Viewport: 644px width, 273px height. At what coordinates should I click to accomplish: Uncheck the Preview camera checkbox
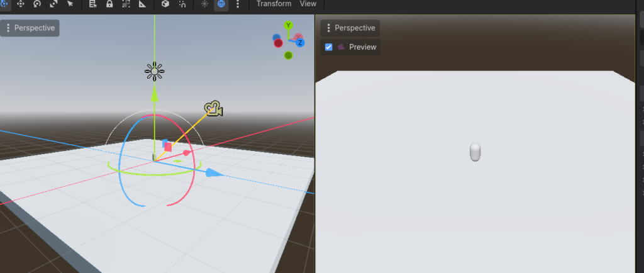click(328, 47)
